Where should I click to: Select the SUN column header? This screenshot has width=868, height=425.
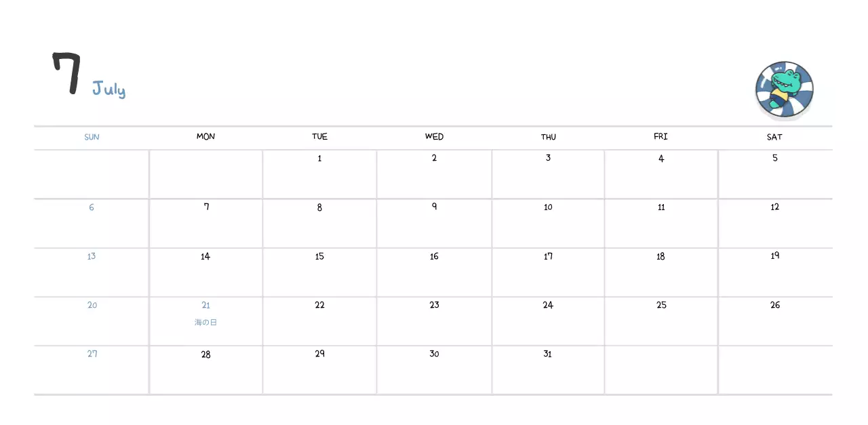92,137
